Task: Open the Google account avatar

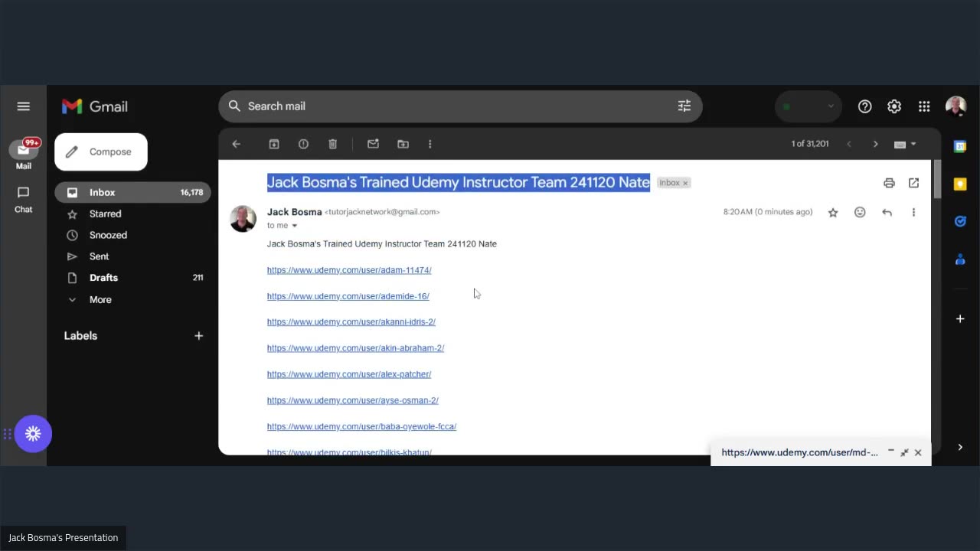Action: click(955, 106)
